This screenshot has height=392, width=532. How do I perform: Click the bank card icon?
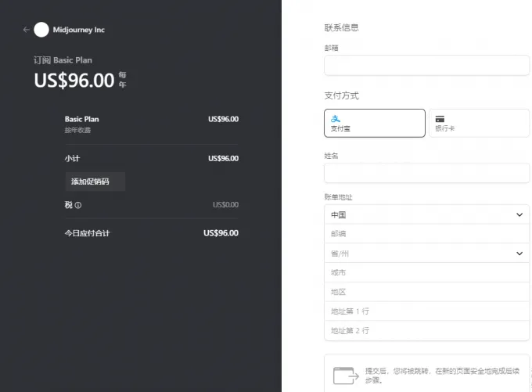pyautogui.click(x=440, y=118)
